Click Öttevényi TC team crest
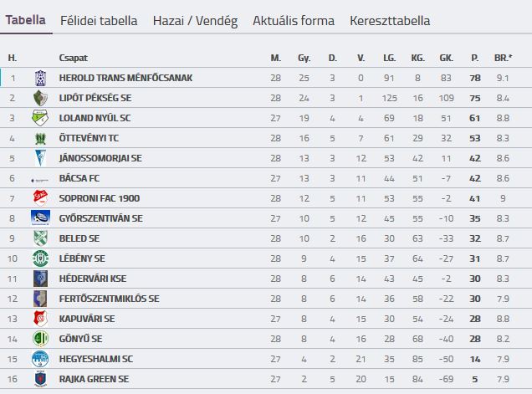Viewport: 532px width, 394px height. click(x=40, y=138)
